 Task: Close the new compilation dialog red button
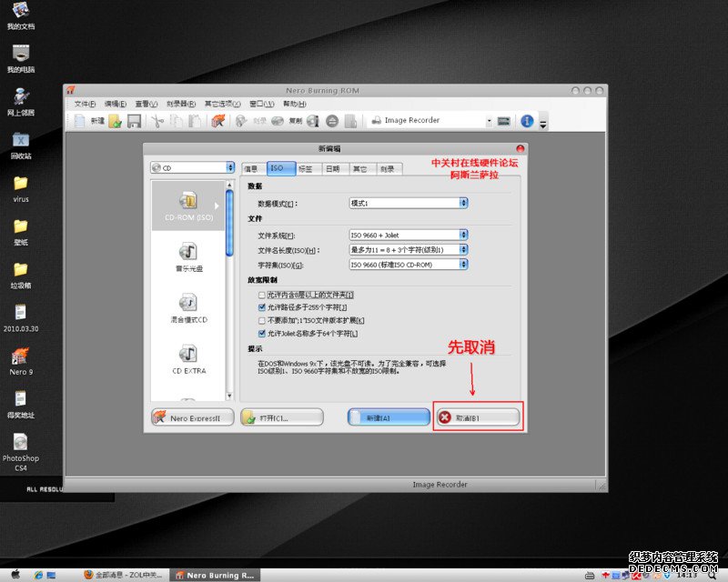click(x=521, y=148)
